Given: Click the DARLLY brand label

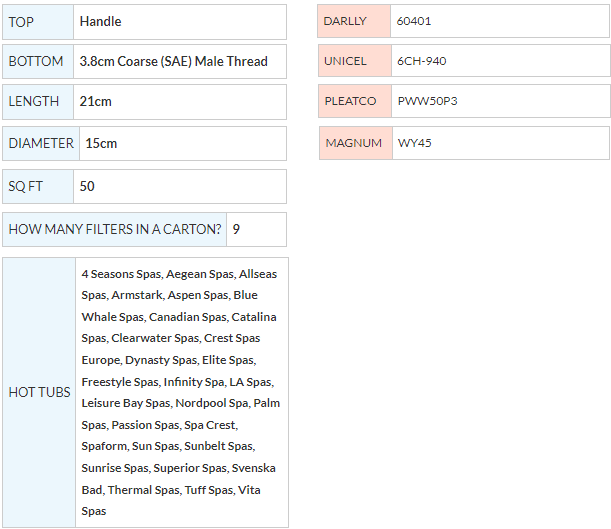Looking at the screenshot, I should coord(353,21).
